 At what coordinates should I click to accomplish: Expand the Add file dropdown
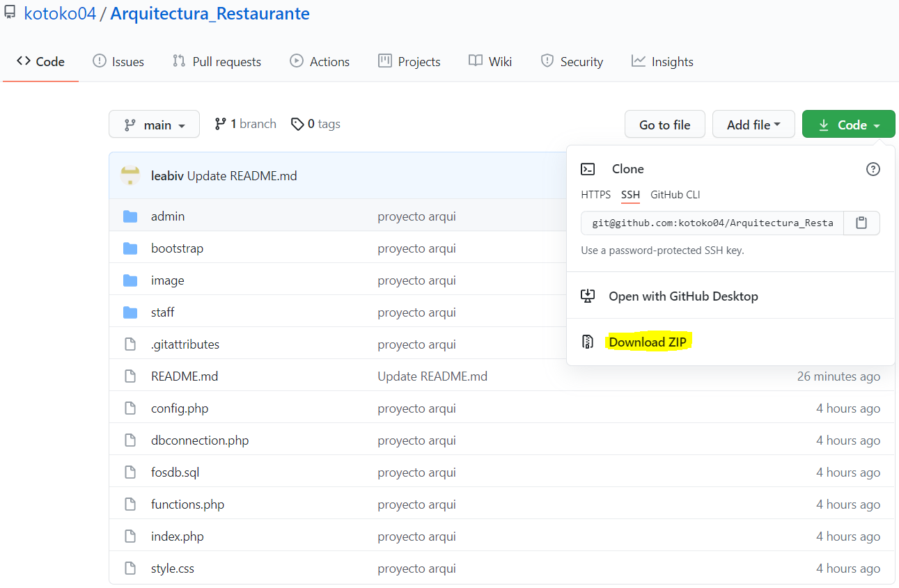pos(753,124)
